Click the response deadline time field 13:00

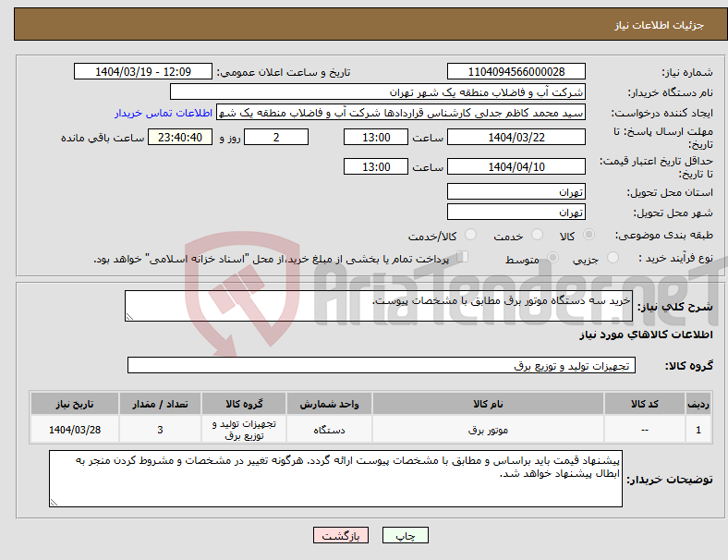click(376, 137)
